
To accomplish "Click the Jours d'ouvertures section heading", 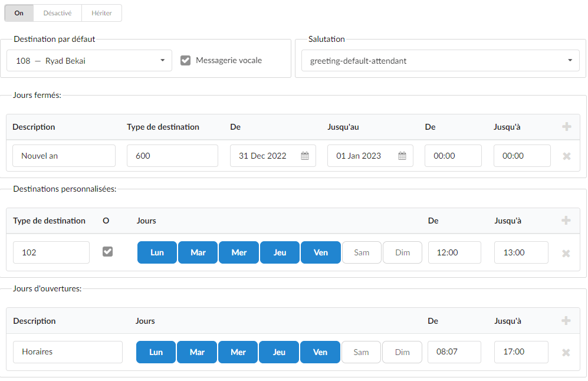I will pyautogui.click(x=47, y=289).
